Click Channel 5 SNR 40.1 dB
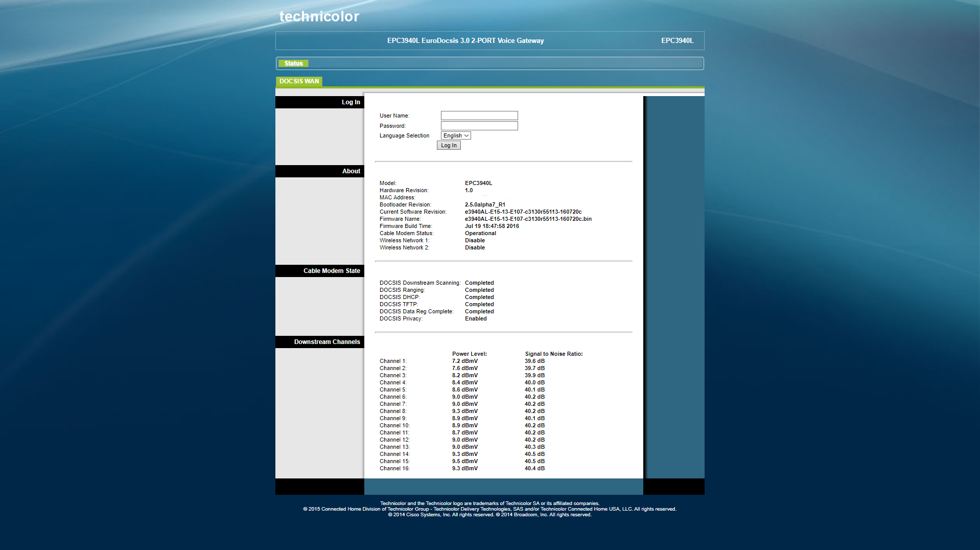The image size is (980, 550). [x=534, y=389]
